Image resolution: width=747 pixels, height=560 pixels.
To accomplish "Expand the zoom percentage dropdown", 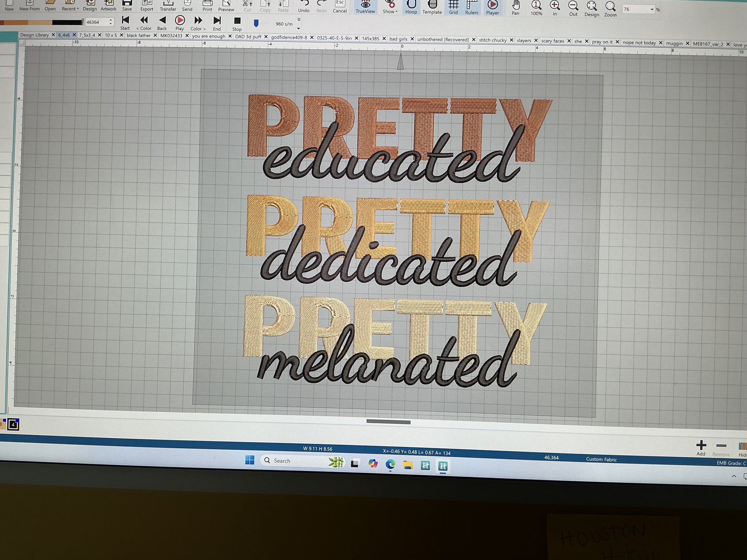I will [652, 10].
